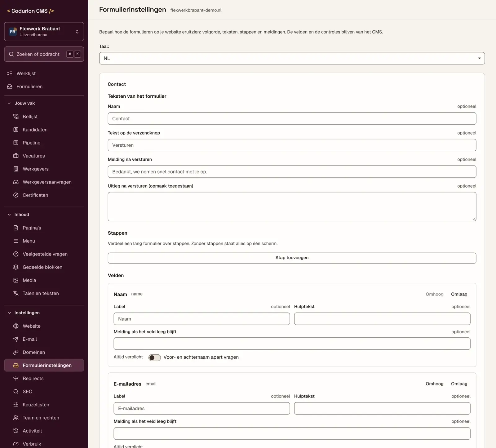Click the E-mail paper plane icon
Screen dimensions: 496x448
[x=16, y=339]
